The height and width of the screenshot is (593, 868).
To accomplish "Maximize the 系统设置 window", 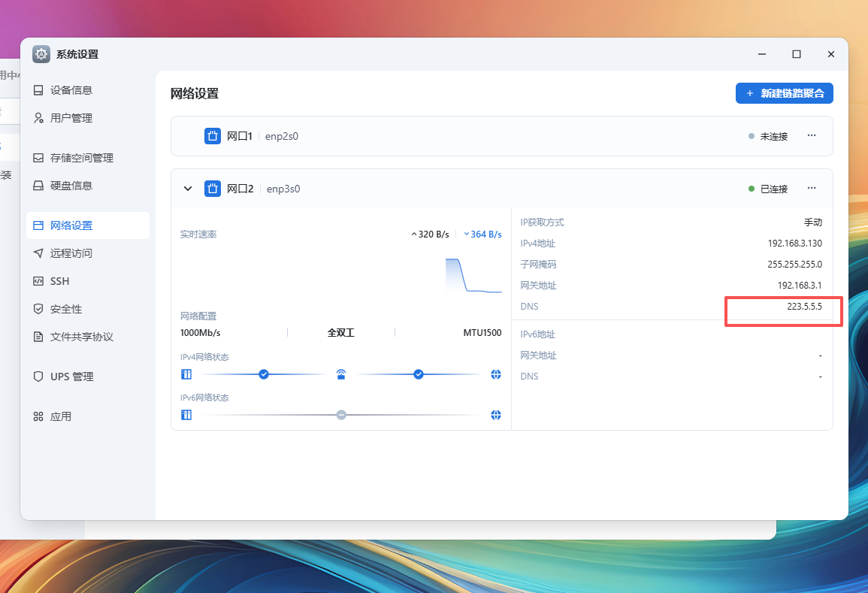I will 797,54.
